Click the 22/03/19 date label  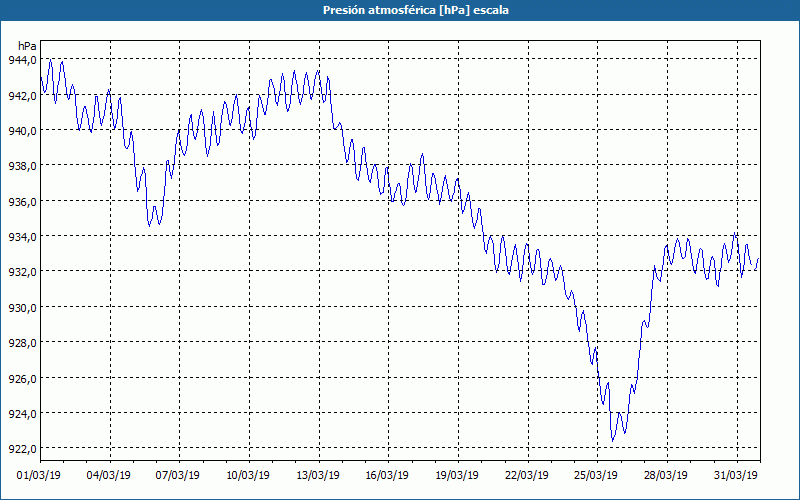[527, 475]
